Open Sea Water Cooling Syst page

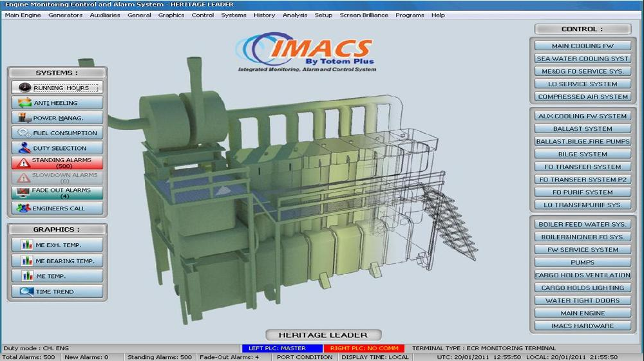(x=582, y=59)
